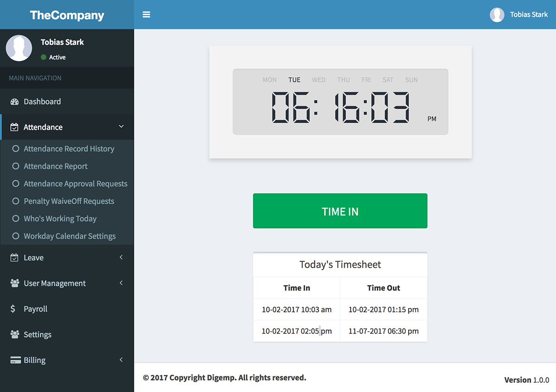Click the Billing credit card icon
Image resolution: width=556 pixels, height=392 pixels.
tap(15, 360)
